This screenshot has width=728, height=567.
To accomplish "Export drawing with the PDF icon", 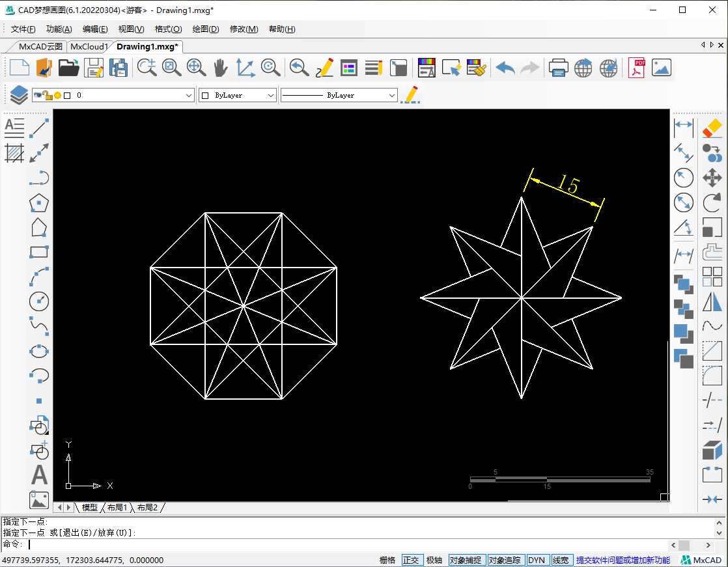I will pos(636,68).
